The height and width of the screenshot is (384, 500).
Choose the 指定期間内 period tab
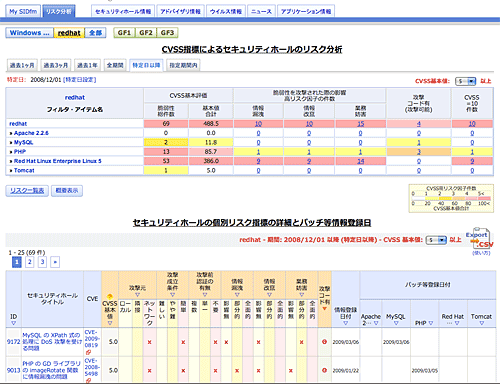[x=183, y=65]
